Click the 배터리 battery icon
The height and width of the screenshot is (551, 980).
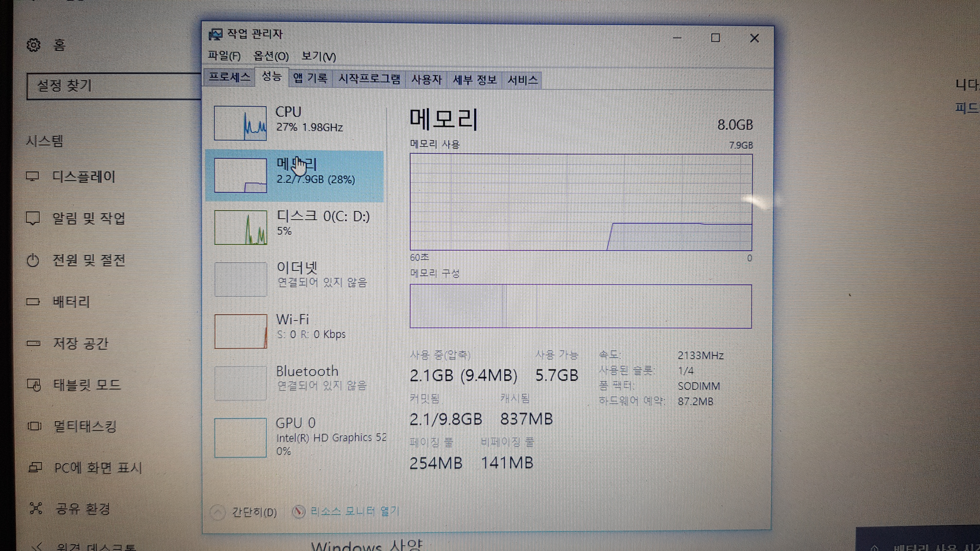[33, 302]
